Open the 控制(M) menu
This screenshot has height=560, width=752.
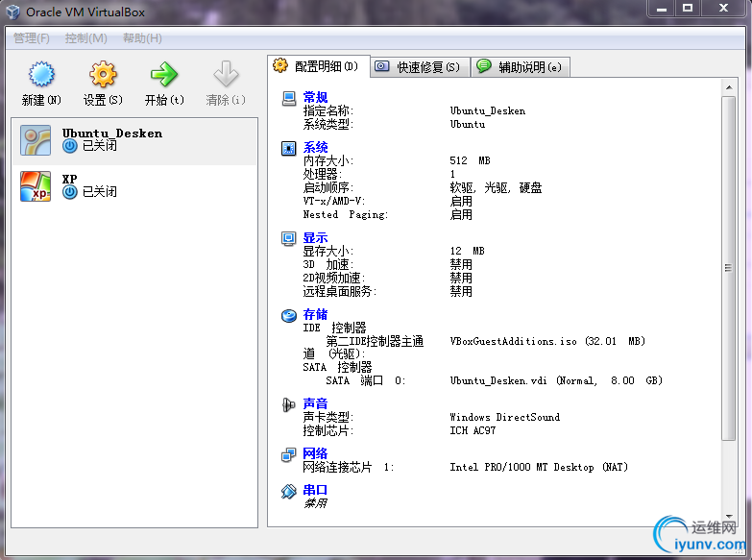(x=85, y=37)
